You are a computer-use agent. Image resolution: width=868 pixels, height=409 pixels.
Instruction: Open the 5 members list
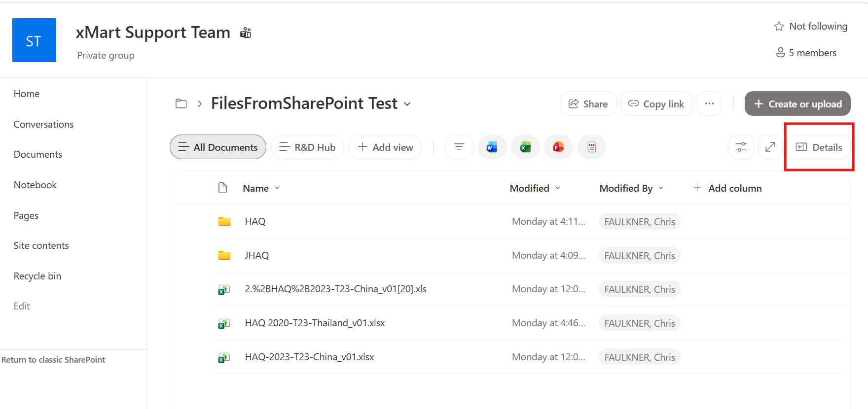806,53
